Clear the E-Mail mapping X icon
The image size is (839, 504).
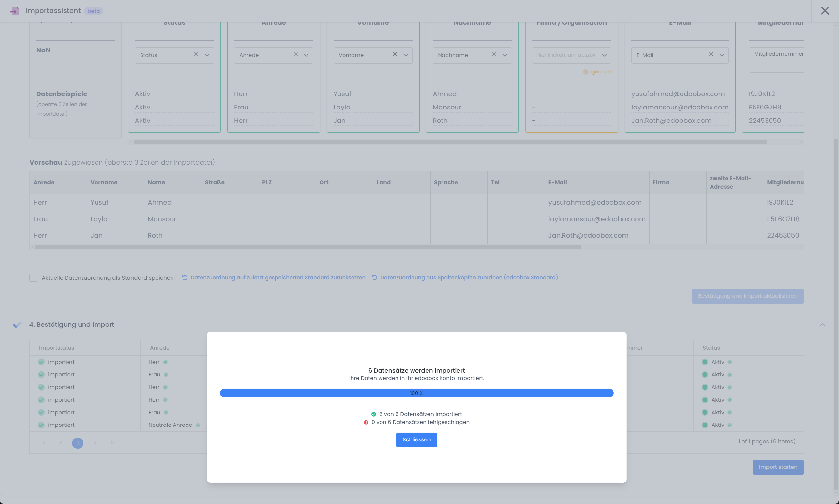[711, 54]
